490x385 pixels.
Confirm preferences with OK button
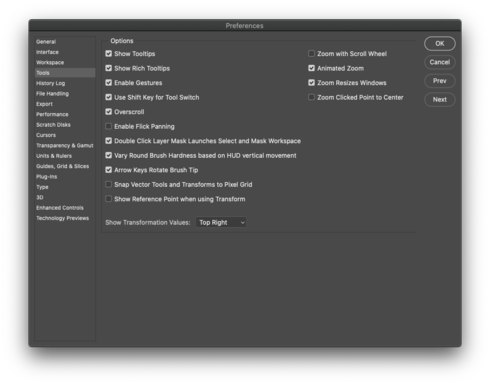click(440, 43)
